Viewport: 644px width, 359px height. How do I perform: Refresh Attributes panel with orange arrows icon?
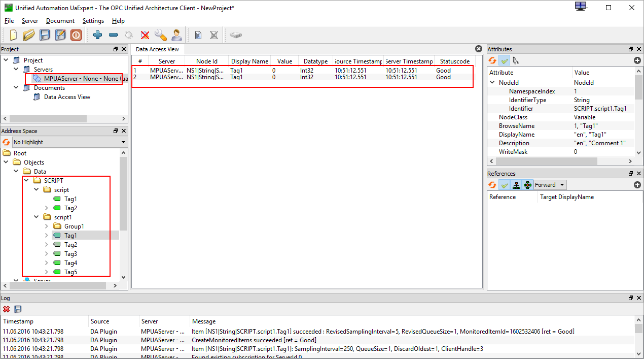(492, 60)
